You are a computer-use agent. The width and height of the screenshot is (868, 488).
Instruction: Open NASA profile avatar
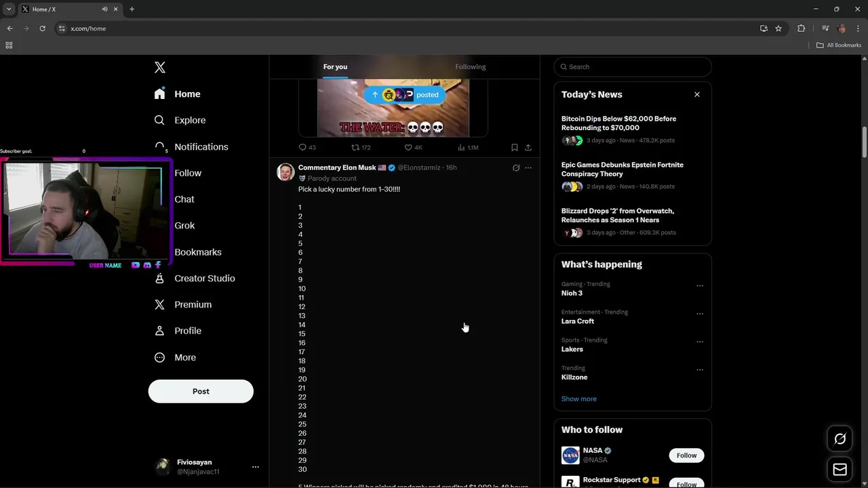click(x=570, y=455)
